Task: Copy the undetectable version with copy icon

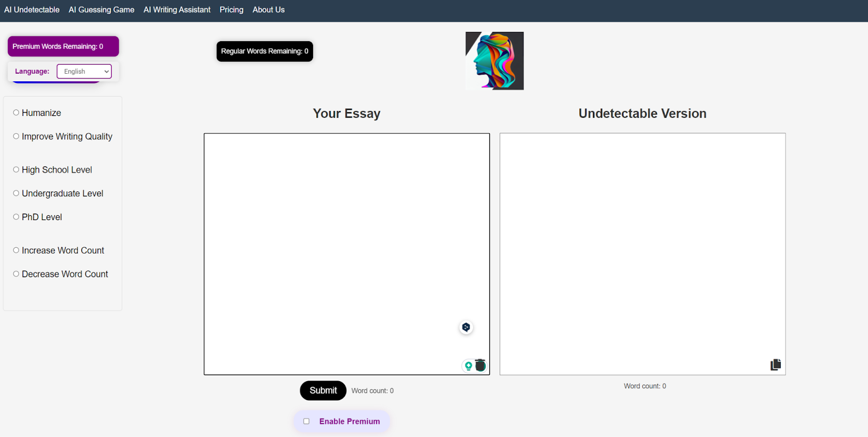Action: pos(776,365)
